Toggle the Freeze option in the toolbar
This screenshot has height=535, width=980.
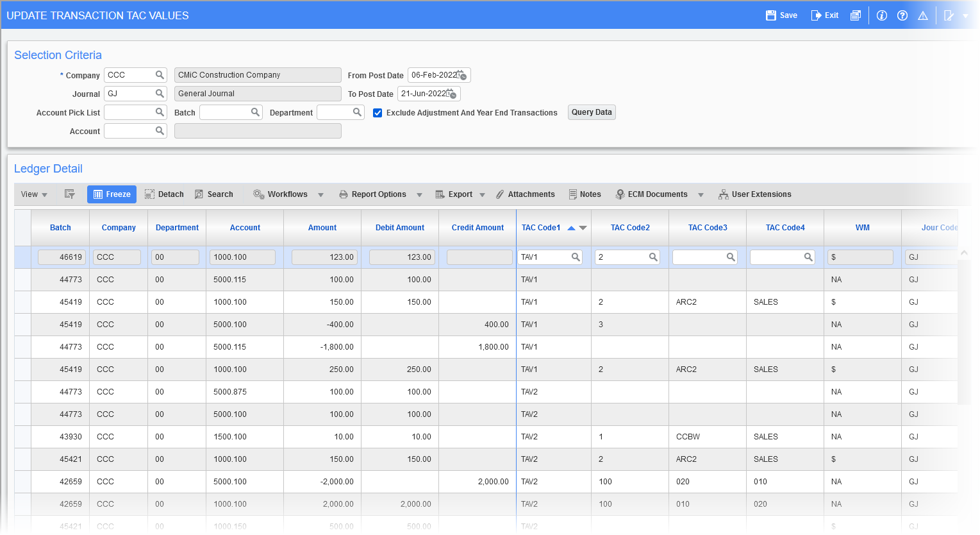pyautogui.click(x=112, y=194)
